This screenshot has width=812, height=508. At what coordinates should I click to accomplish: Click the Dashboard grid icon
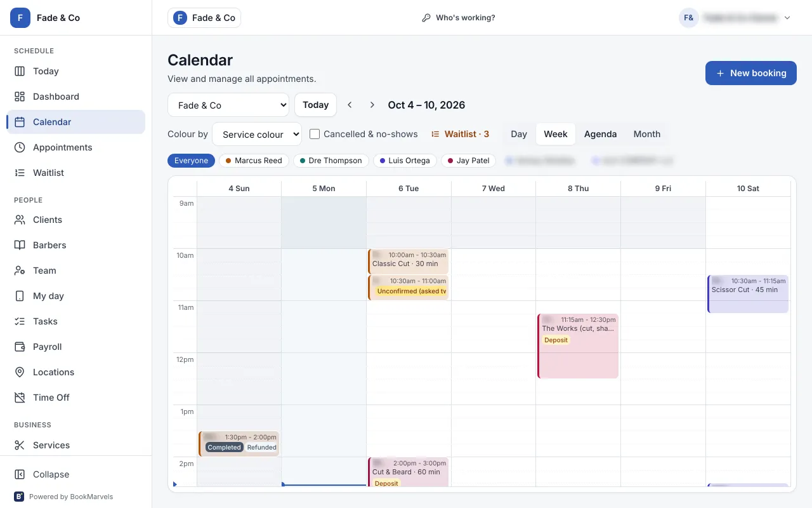tap(20, 97)
